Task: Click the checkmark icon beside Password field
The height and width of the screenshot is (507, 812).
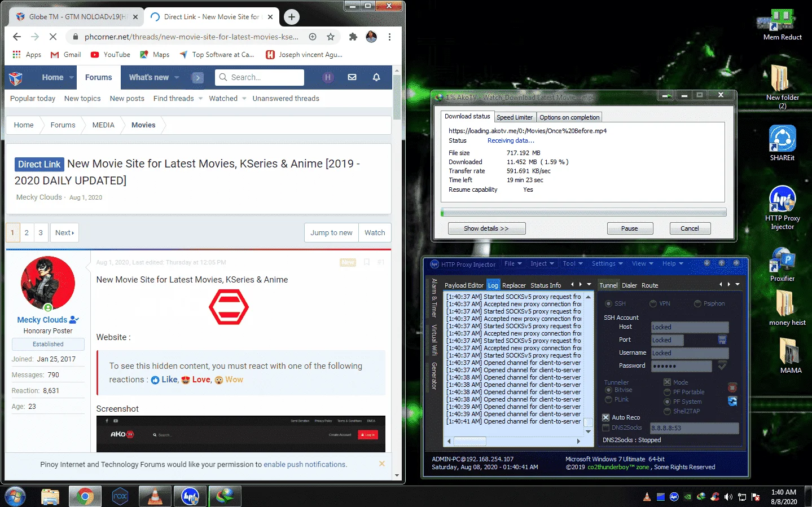Action: [722, 365]
